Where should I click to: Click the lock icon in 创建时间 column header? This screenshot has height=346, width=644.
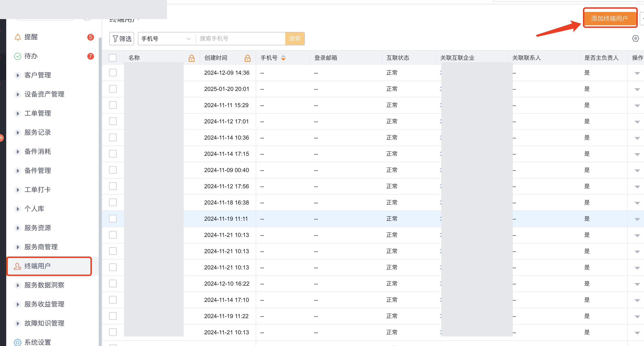pyautogui.click(x=248, y=58)
